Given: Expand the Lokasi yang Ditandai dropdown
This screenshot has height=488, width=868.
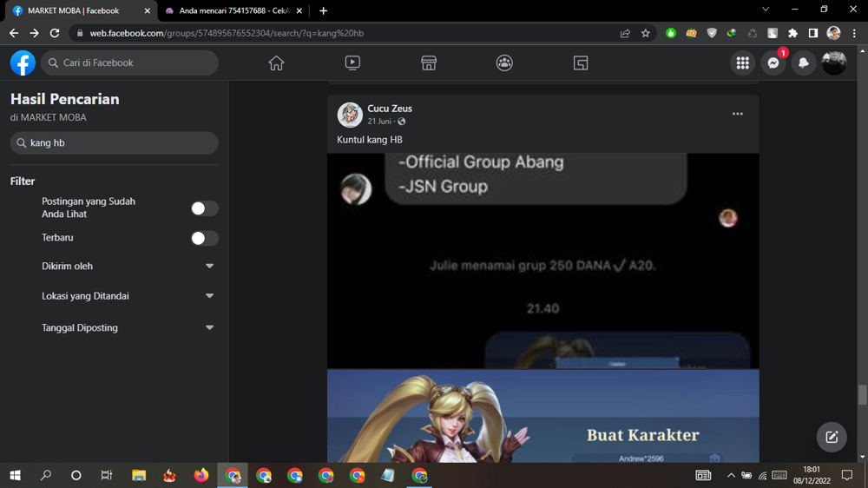Looking at the screenshot, I should [x=209, y=296].
